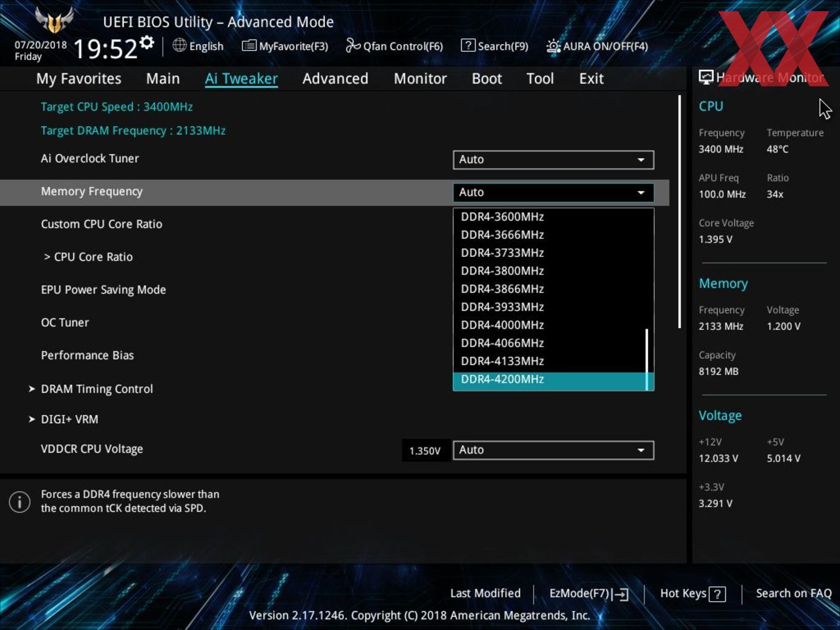
Task: Select the Ai Tweaker tab
Action: (x=241, y=78)
